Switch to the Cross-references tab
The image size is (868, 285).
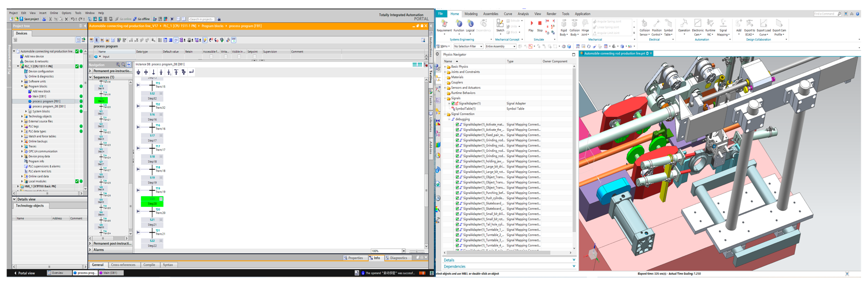tap(123, 265)
